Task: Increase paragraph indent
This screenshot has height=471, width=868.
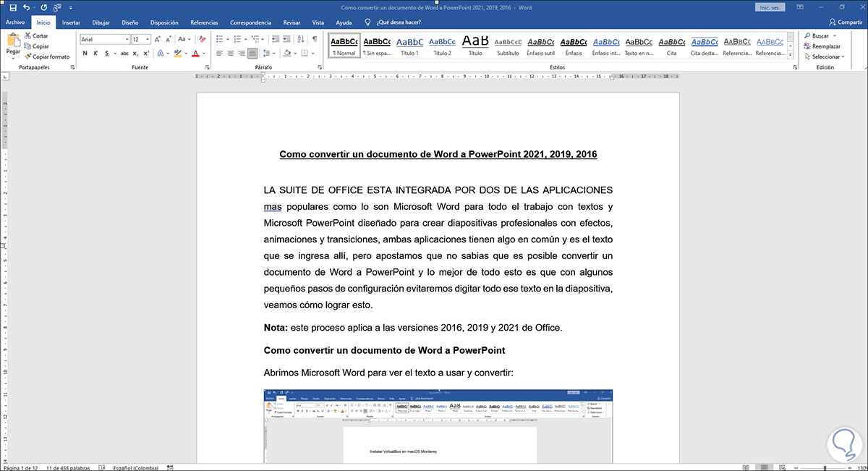Action: 287,39
